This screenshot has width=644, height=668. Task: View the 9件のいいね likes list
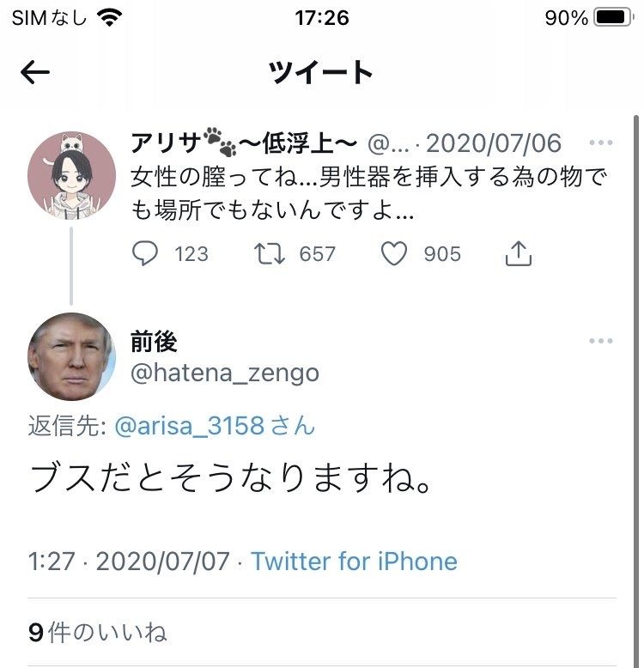[97, 634]
